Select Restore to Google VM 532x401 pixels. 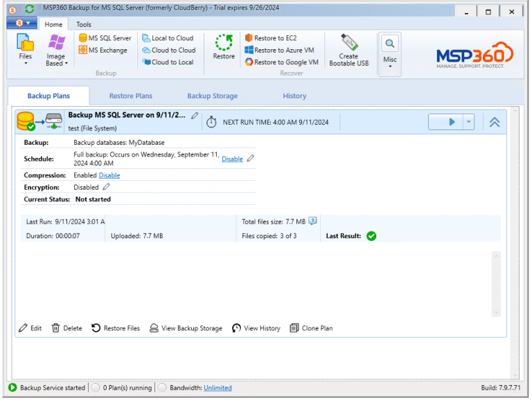click(x=281, y=62)
